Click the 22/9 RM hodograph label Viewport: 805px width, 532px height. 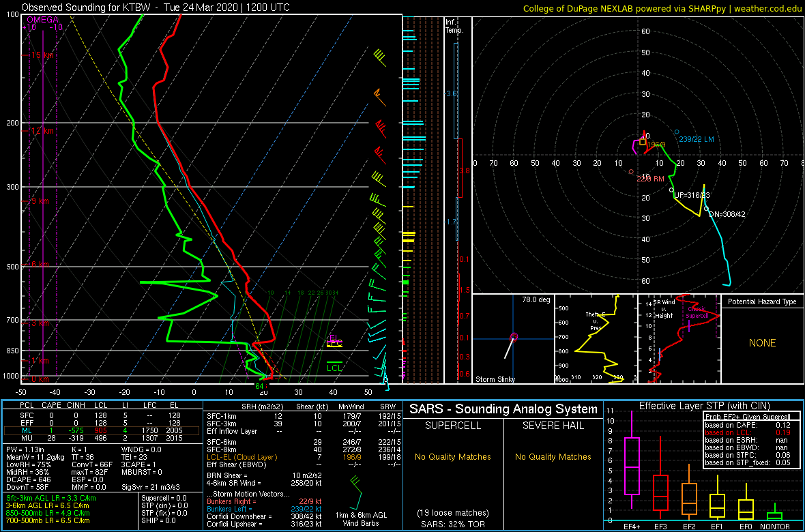tap(651, 179)
